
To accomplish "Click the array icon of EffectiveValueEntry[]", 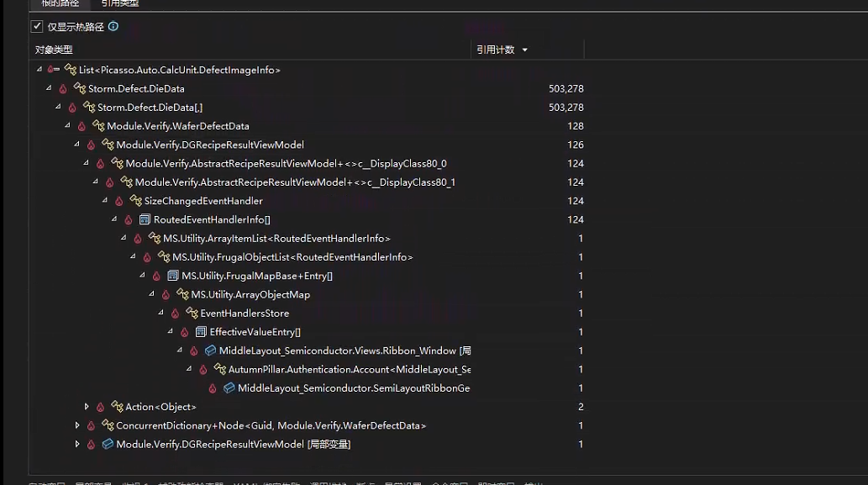I will tap(201, 332).
